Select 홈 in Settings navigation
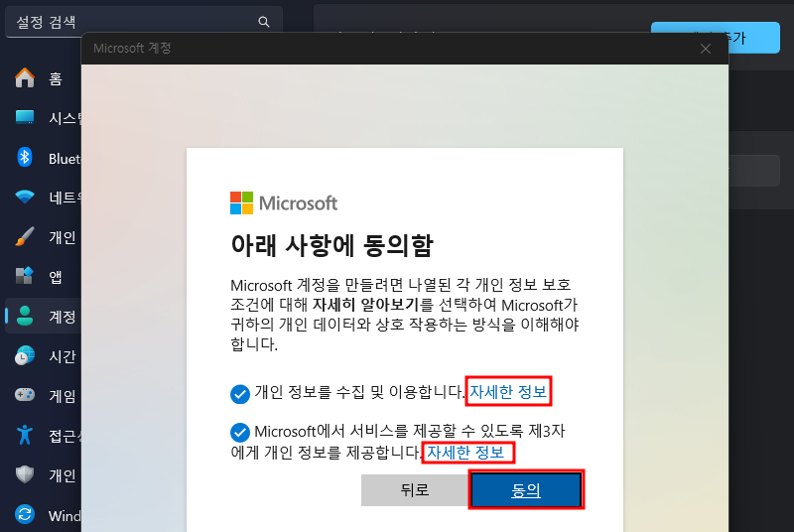This screenshot has height=532, width=794. (56, 78)
